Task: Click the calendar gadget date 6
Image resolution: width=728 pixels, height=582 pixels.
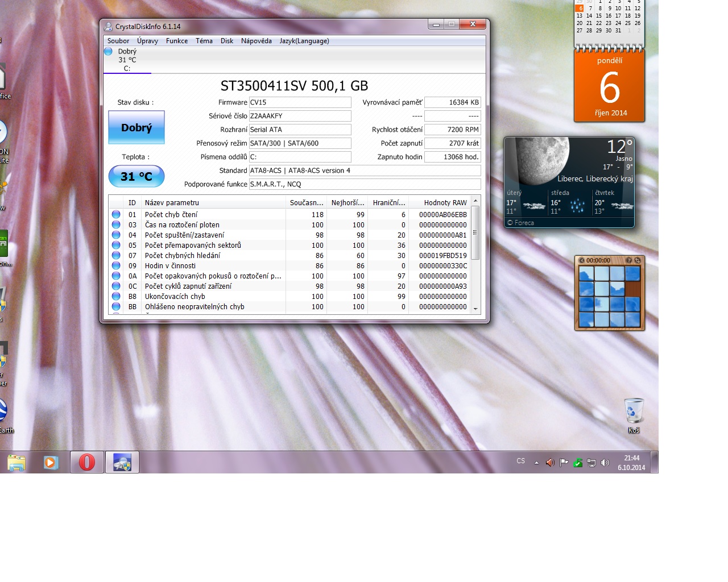Action: tap(609, 88)
